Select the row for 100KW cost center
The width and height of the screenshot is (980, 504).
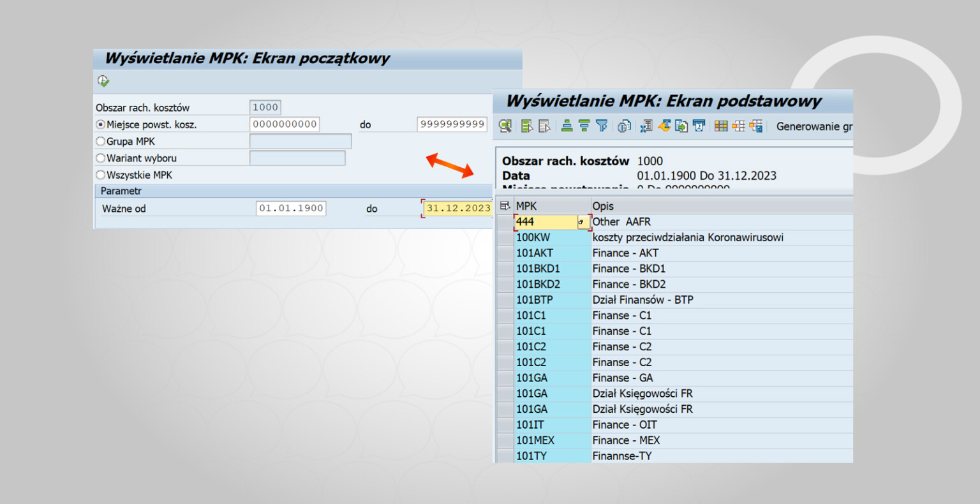552,237
